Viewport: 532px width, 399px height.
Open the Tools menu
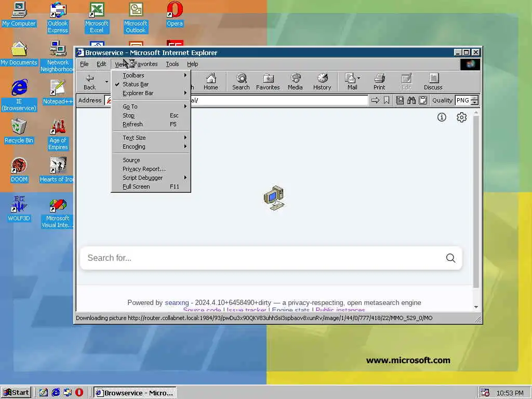coord(172,64)
